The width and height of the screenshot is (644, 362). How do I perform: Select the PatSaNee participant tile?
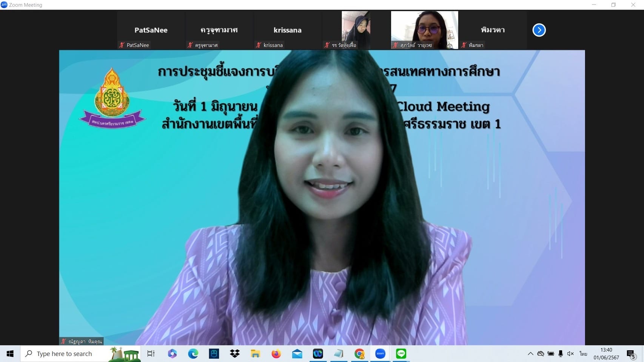[151, 30]
